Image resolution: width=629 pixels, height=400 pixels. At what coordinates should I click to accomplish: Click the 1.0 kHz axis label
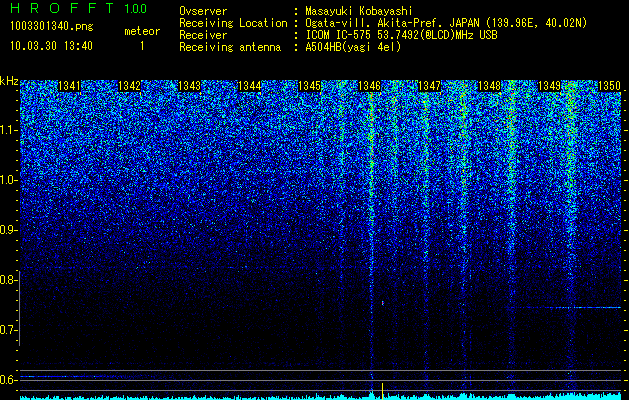coord(8,180)
